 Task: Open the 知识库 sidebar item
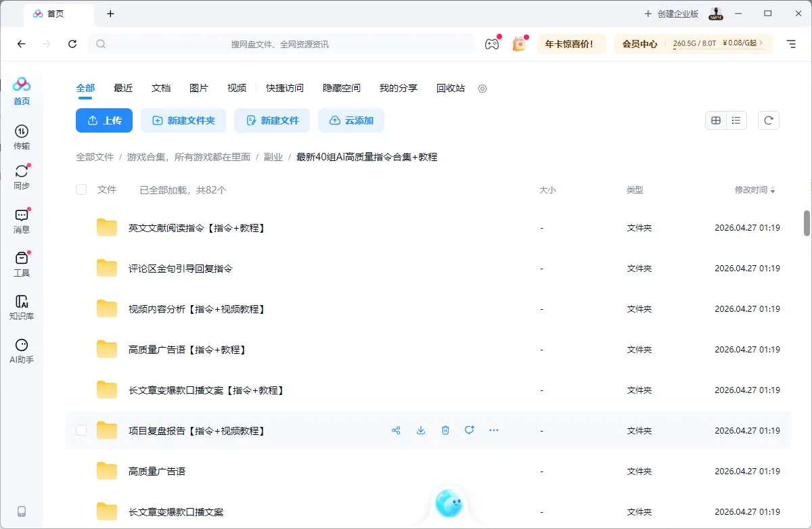click(x=21, y=306)
